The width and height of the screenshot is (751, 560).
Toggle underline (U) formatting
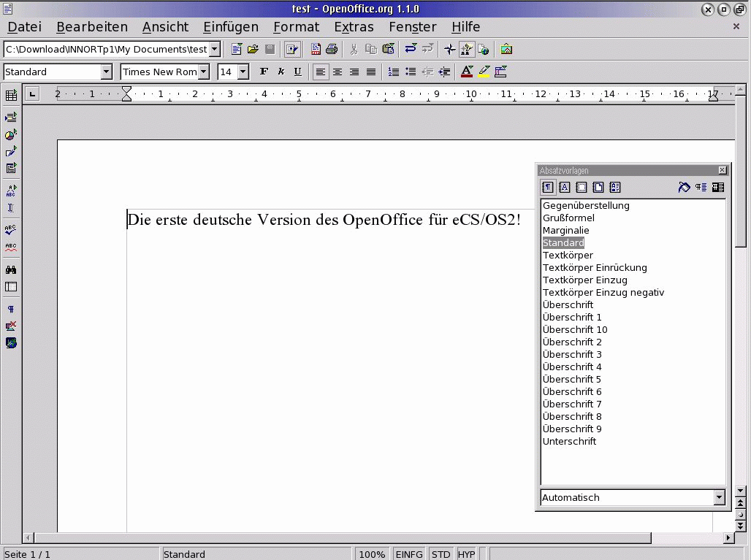(x=298, y=72)
